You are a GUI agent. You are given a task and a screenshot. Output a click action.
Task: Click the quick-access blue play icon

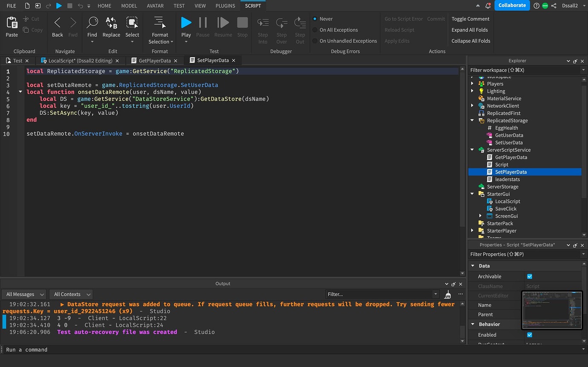[x=59, y=6]
